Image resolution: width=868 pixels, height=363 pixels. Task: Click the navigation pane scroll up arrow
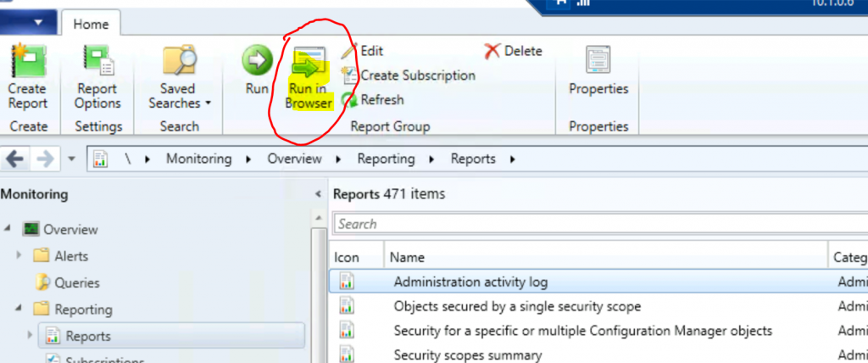(318, 216)
